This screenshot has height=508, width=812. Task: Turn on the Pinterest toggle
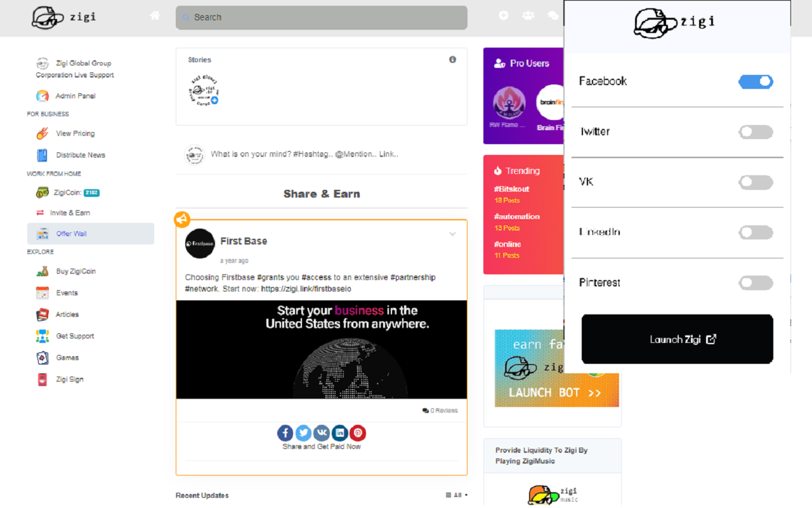tap(756, 283)
